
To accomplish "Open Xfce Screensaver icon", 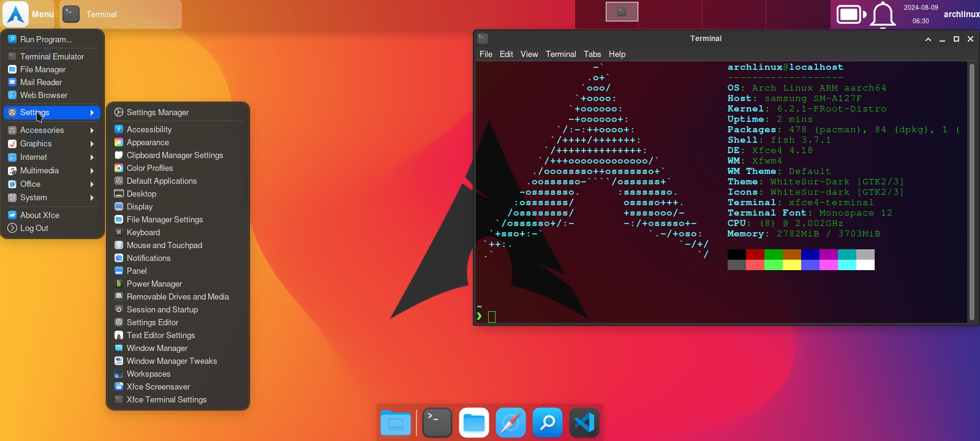I will (119, 386).
